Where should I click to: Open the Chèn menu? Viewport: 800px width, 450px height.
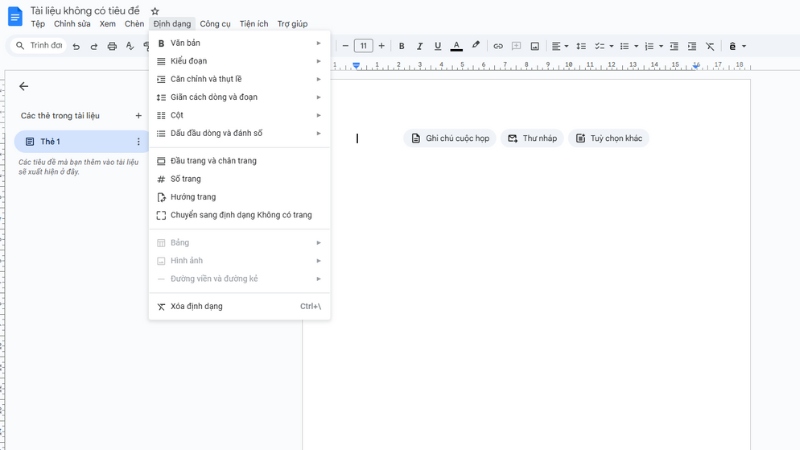134,23
